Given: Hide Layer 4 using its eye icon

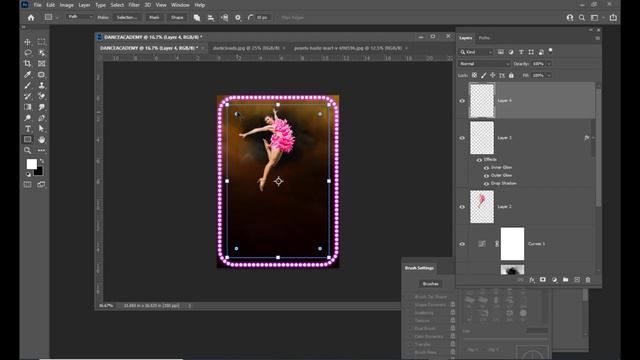Looking at the screenshot, I should click(x=462, y=101).
